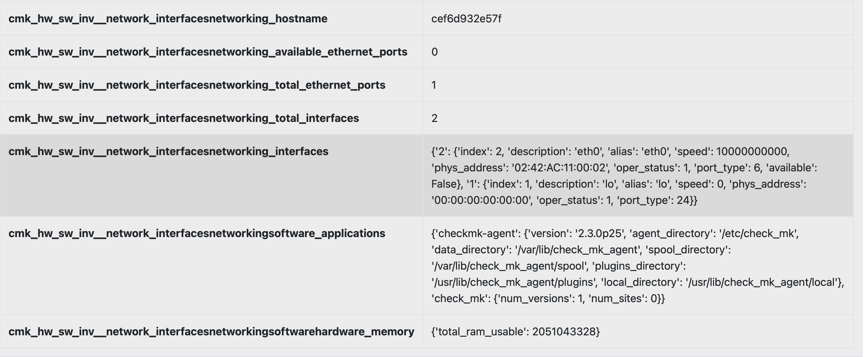Click the total_ethernet_ports key label
This screenshot has width=868, height=357.
197,85
